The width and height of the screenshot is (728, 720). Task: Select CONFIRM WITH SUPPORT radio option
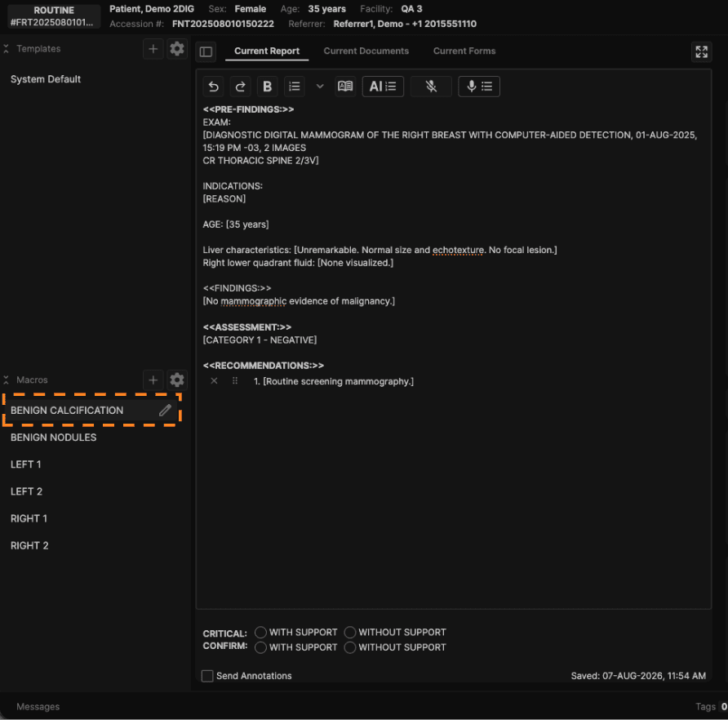261,647
